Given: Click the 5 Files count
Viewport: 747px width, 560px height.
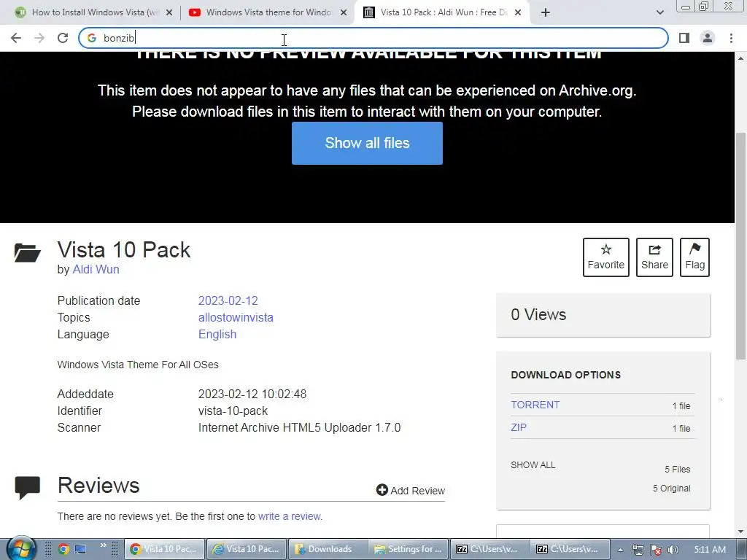Looking at the screenshot, I should tap(678, 469).
